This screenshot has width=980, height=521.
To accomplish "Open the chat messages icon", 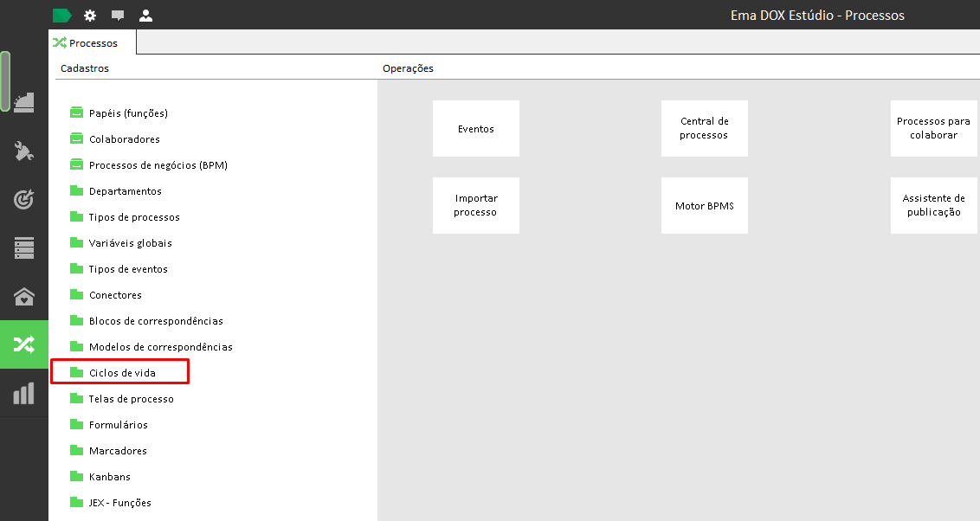I will coord(118,16).
